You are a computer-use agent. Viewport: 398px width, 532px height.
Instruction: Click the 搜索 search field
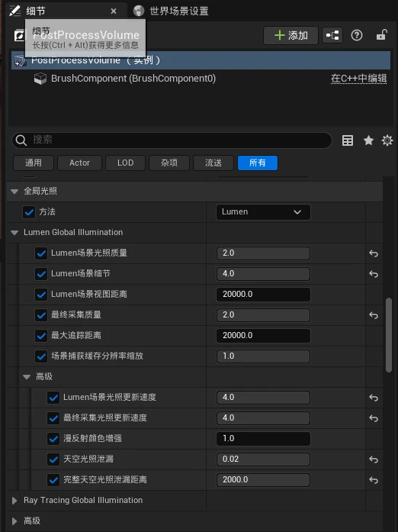(172, 140)
